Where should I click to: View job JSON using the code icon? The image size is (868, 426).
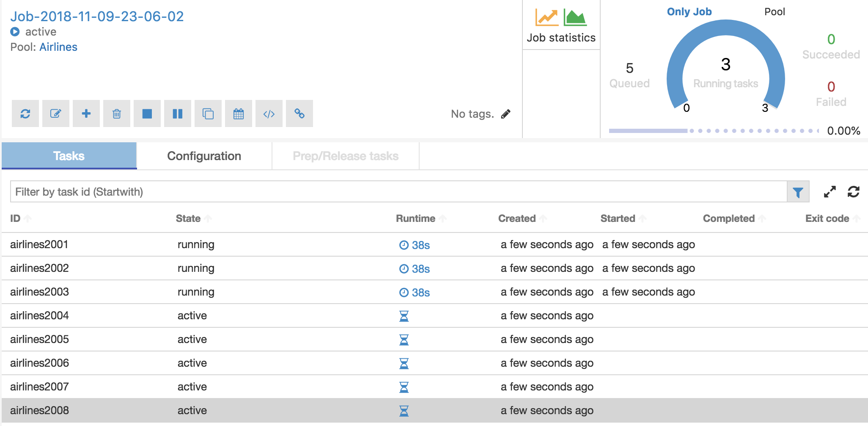[269, 113]
